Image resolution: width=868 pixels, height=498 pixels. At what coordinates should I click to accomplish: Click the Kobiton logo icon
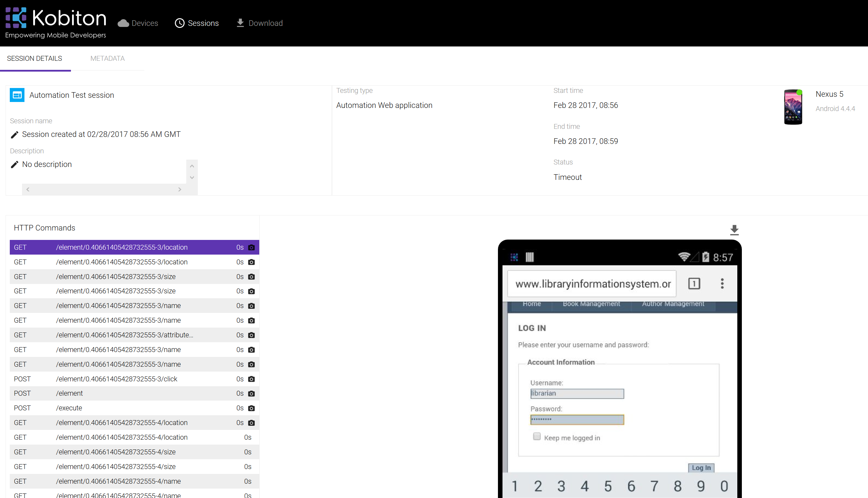pyautogui.click(x=16, y=17)
